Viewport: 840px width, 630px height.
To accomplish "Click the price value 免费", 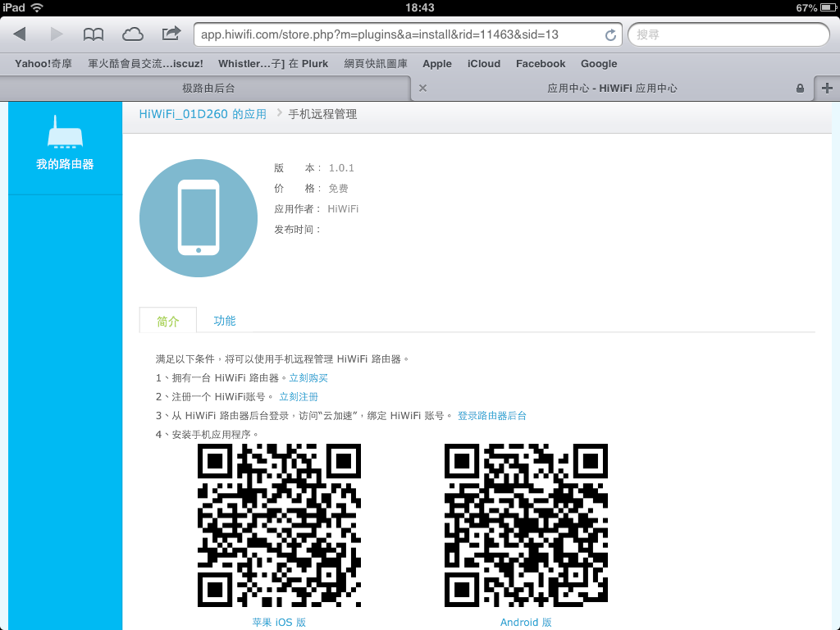I will pos(338,188).
